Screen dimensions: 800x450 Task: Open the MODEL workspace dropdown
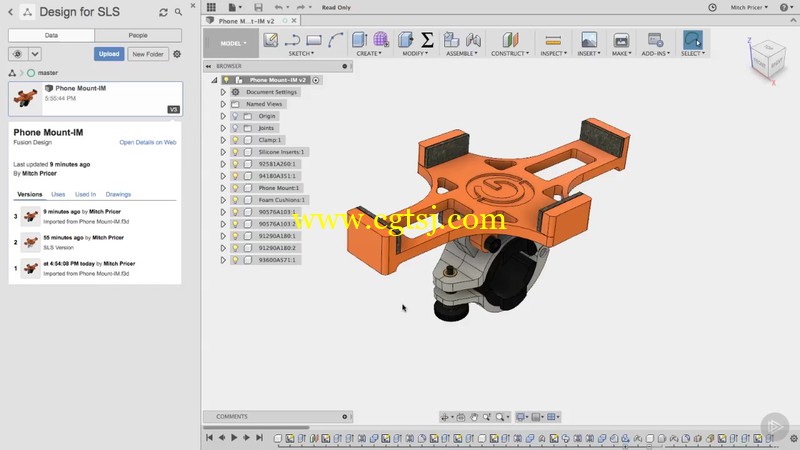[233, 43]
